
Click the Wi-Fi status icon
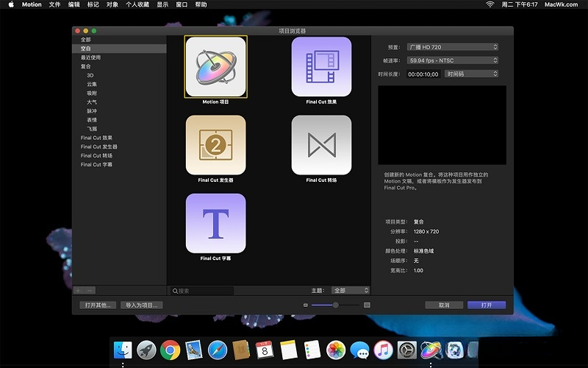click(490, 4)
